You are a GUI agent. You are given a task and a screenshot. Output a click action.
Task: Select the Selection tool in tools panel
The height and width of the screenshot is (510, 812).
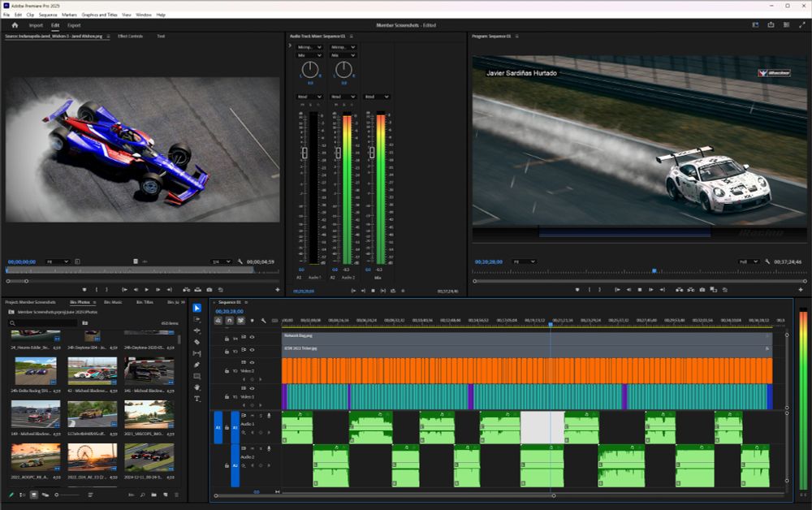coord(197,308)
